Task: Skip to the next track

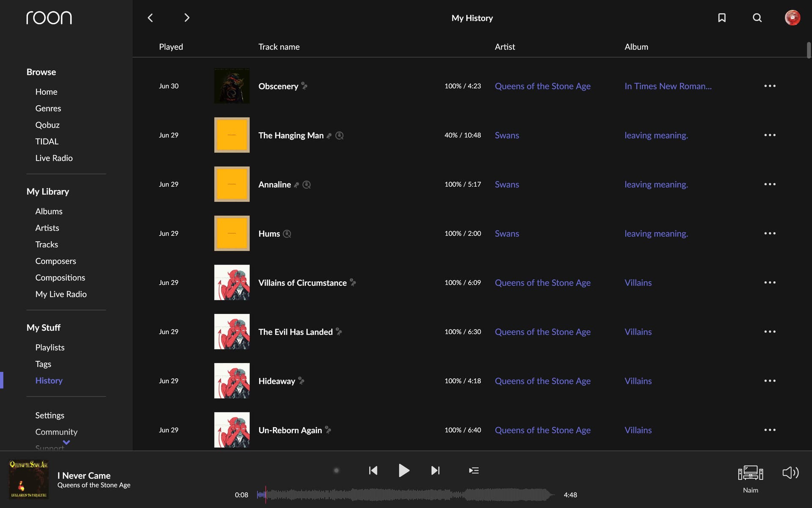Action: click(435, 470)
